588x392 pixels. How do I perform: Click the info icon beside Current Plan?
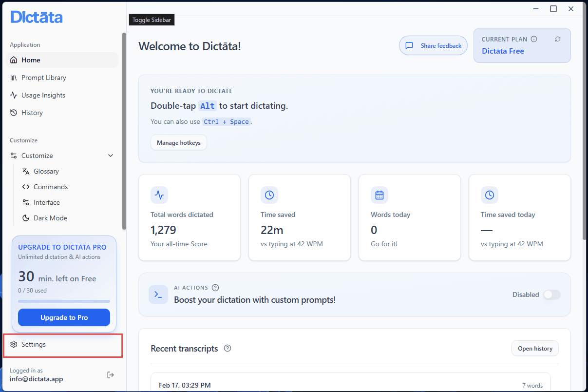coord(534,39)
